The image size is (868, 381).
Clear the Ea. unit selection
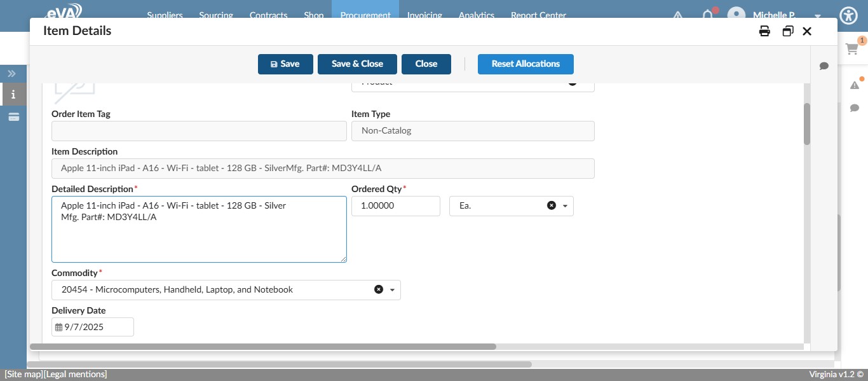551,205
